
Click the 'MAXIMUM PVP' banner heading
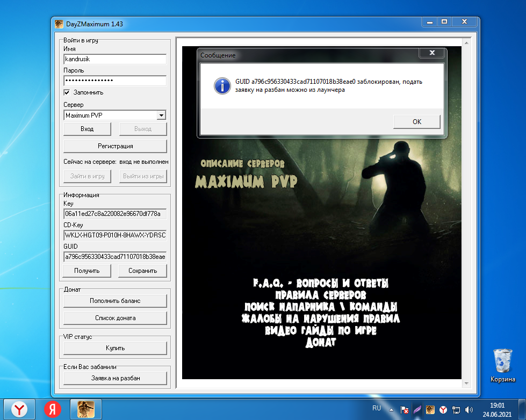246,182
